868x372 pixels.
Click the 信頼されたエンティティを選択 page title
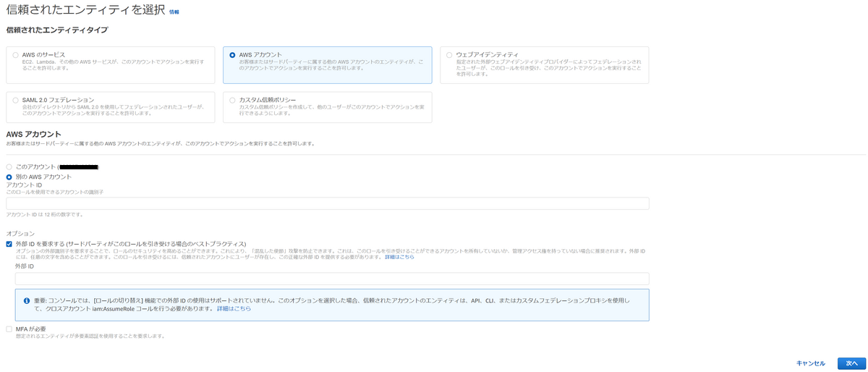[x=85, y=9]
